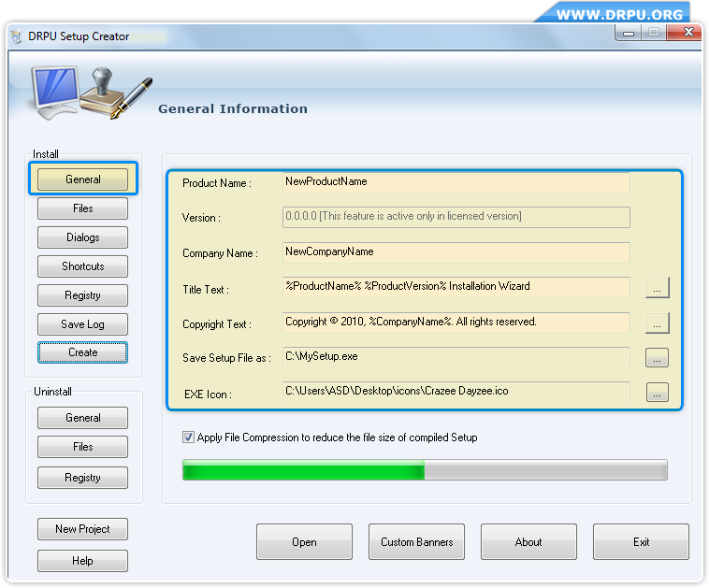This screenshot has width=709, height=588.
Task: Minimize the DRPU Setup Creator window
Action: (x=628, y=33)
